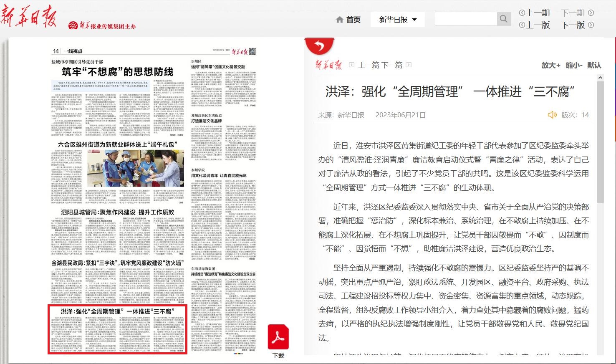Click the home icon beside 首页

(340, 20)
